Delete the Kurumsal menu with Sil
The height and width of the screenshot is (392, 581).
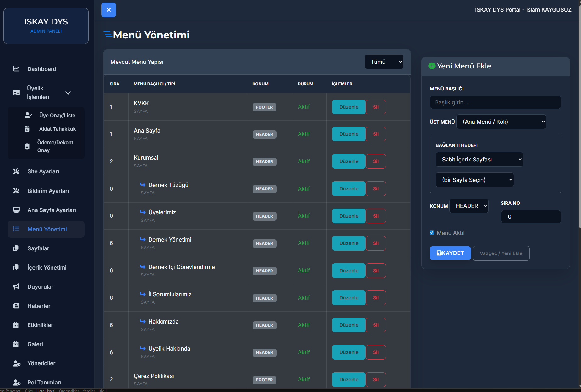pyautogui.click(x=375, y=161)
